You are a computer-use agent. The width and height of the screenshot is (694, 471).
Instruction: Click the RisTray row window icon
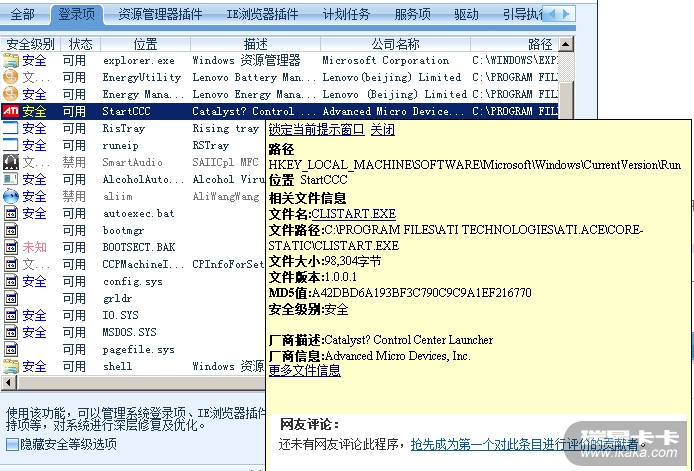(11, 128)
